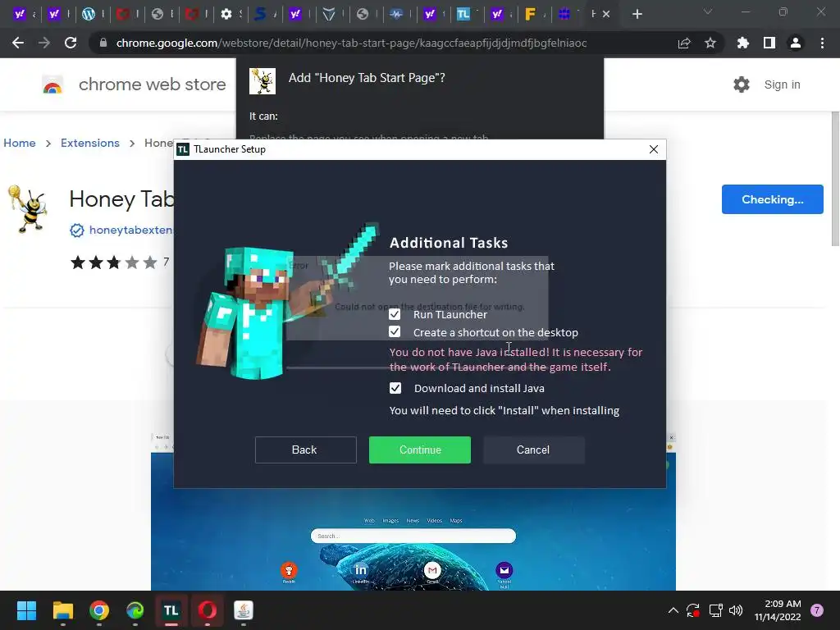This screenshot has width=840, height=630.
Task: Open Chrome three-dot menu
Action: pos(822,43)
